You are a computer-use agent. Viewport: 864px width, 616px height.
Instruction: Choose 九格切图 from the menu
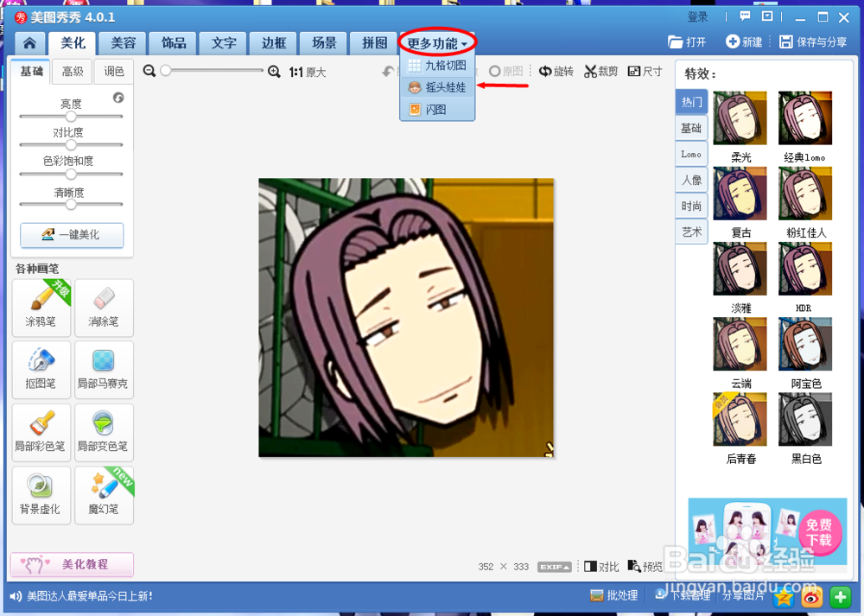click(437, 66)
